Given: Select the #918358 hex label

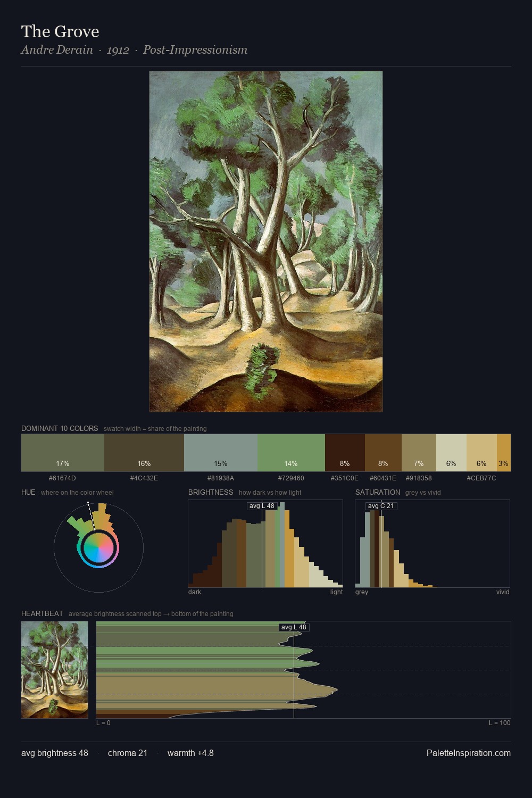Looking at the screenshot, I should click(419, 478).
